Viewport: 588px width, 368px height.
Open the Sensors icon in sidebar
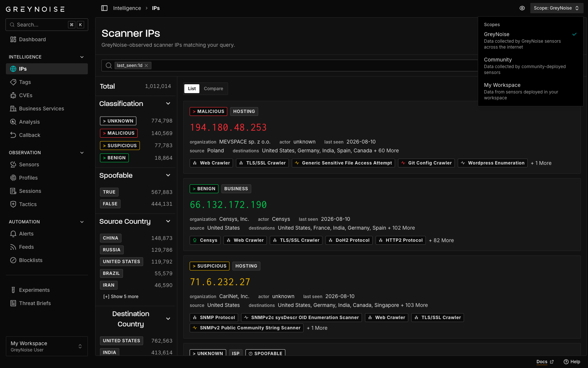point(13,164)
